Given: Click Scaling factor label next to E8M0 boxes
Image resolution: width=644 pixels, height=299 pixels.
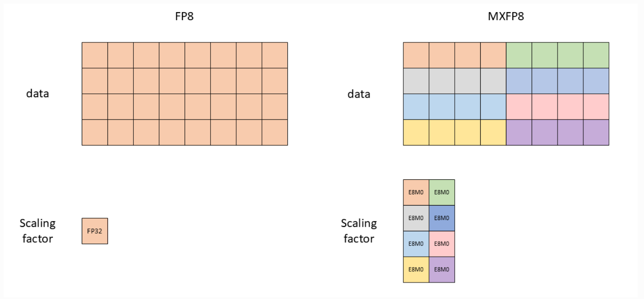Looking at the screenshot, I should [x=359, y=231].
